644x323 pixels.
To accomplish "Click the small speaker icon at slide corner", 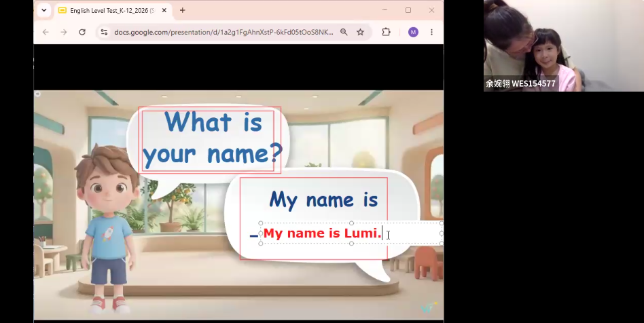I will click(37, 94).
